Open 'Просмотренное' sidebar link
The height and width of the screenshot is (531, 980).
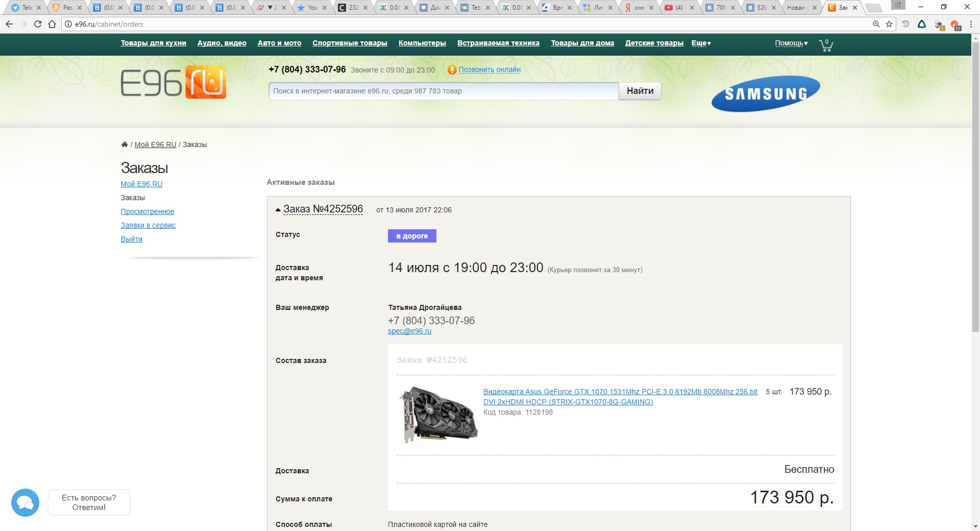[147, 211]
